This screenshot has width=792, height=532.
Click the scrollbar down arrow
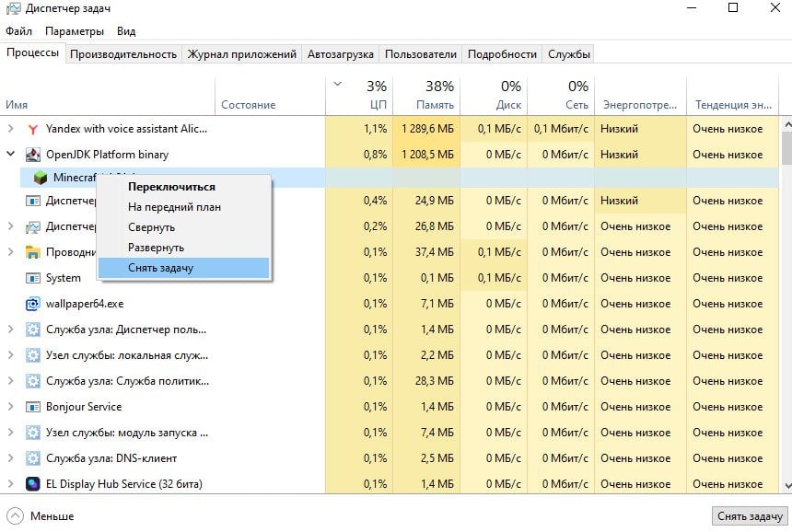tap(787, 486)
